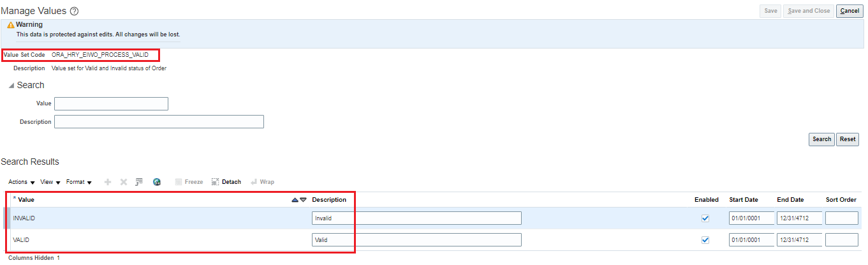Collapse the Search section
The height and width of the screenshot is (265, 868).
tap(11, 86)
